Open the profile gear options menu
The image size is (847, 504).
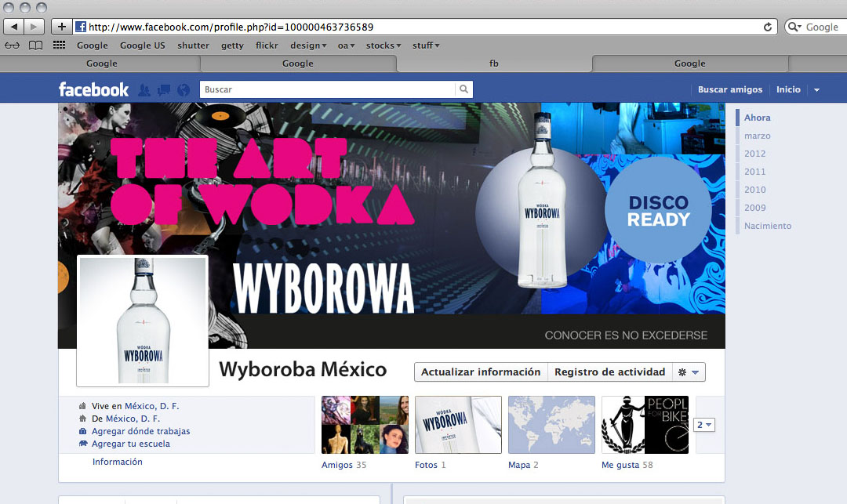[x=689, y=372]
